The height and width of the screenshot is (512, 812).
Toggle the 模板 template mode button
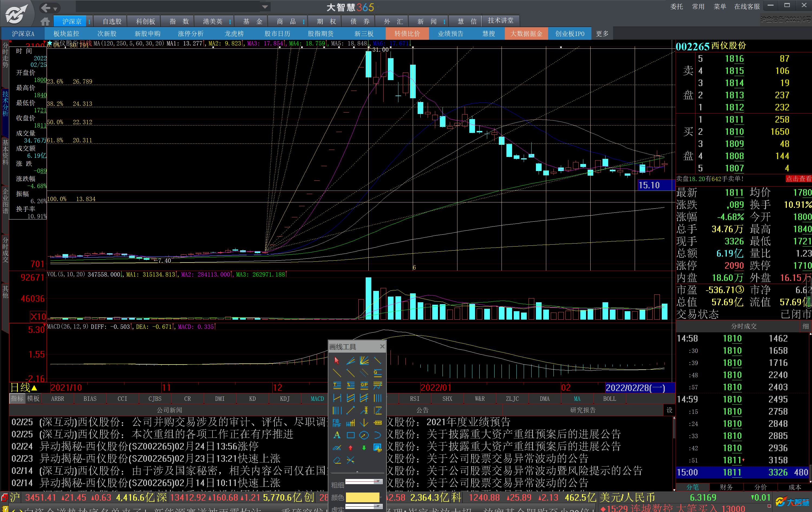pyautogui.click(x=33, y=398)
